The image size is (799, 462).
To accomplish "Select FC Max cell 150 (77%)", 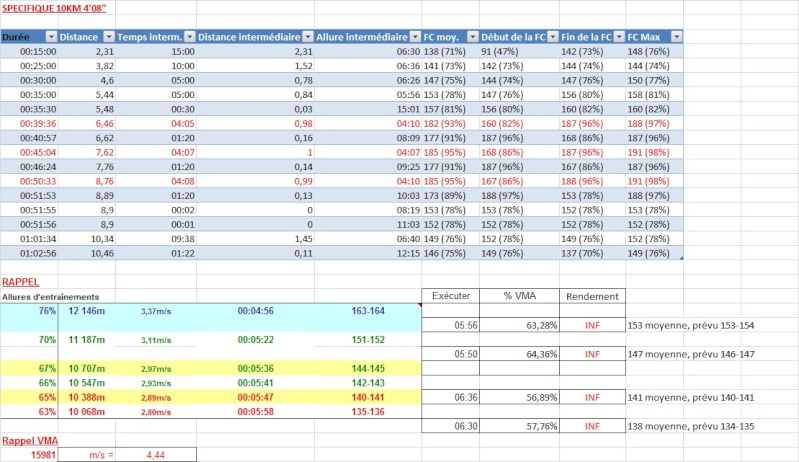I will coord(654,80).
